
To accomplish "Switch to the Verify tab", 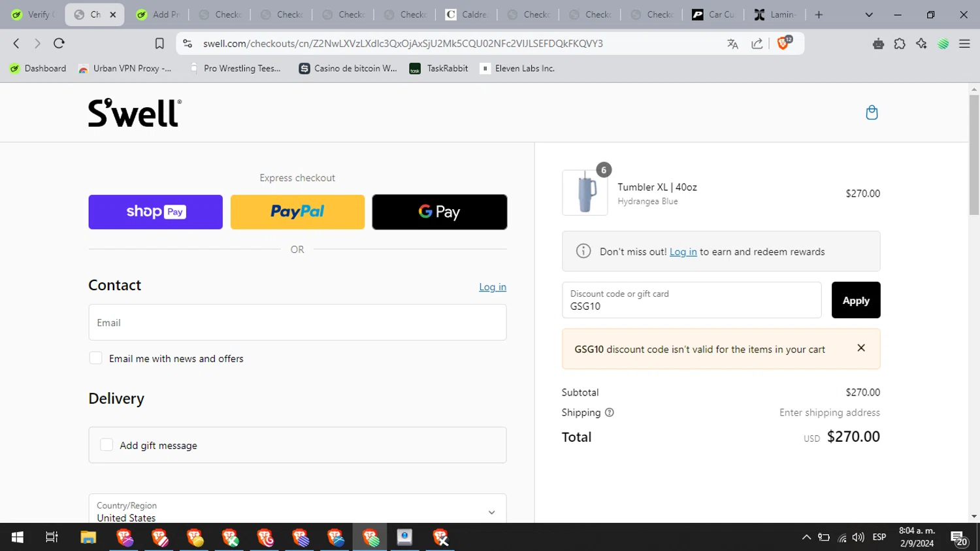I will click(33, 14).
